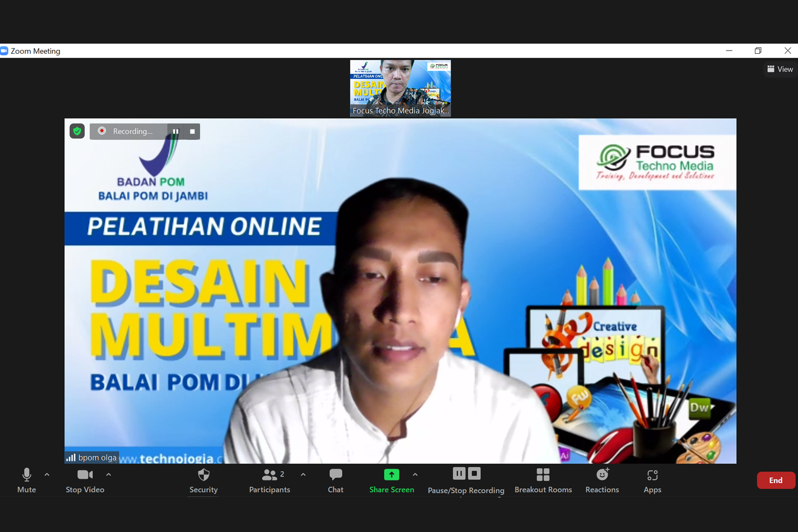
Task: Open the Participants panel
Action: coord(269,480)
